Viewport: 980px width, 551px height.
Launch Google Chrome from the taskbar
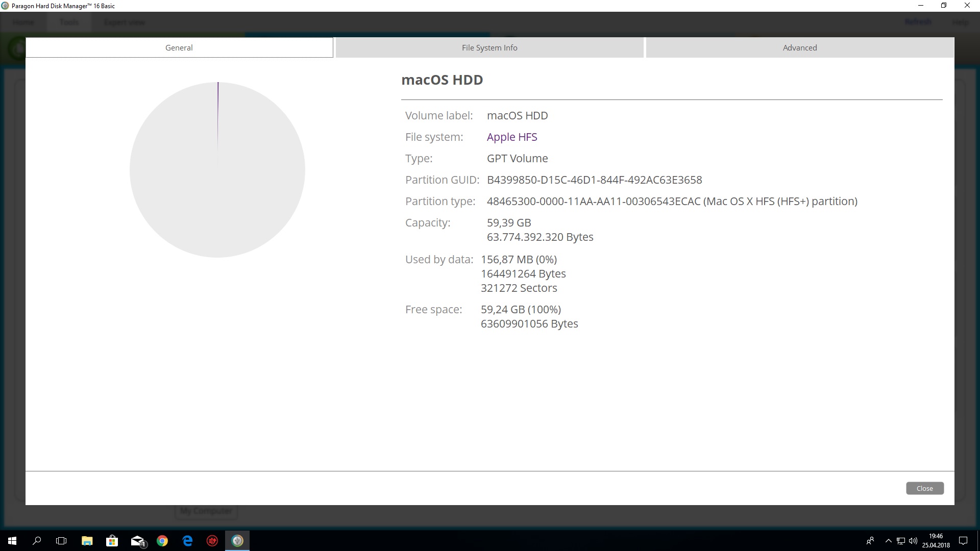(x=162, y=541)
